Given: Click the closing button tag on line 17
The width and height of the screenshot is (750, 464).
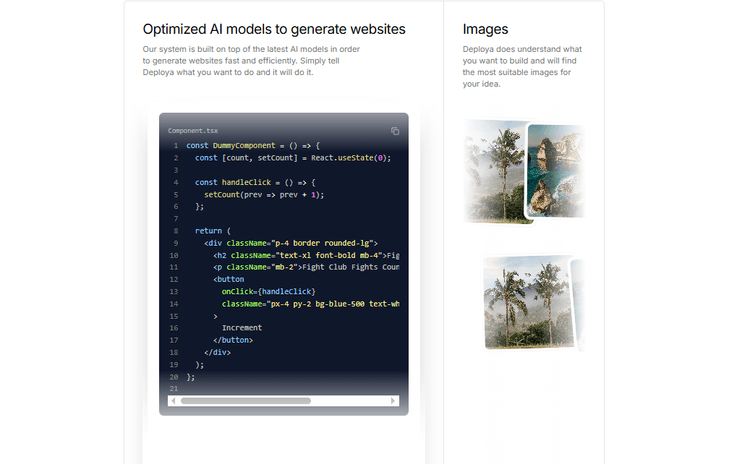Looking at the screenshot, I should pyautogui.click(x=233, y=340).
